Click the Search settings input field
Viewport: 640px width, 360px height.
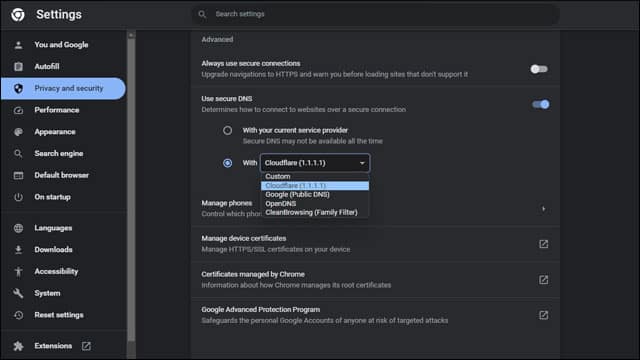click(376, 14)
